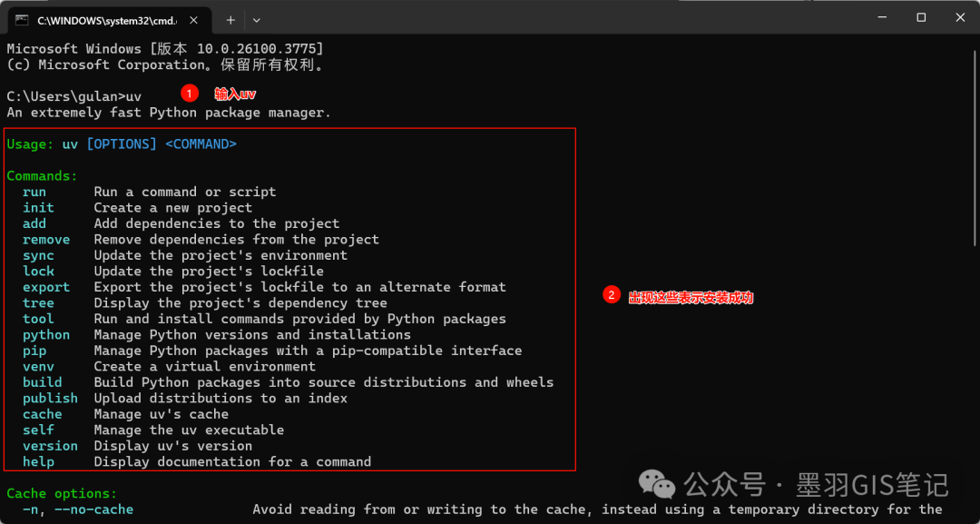Click the red '输入uv' annotation label

coord(235,94)
